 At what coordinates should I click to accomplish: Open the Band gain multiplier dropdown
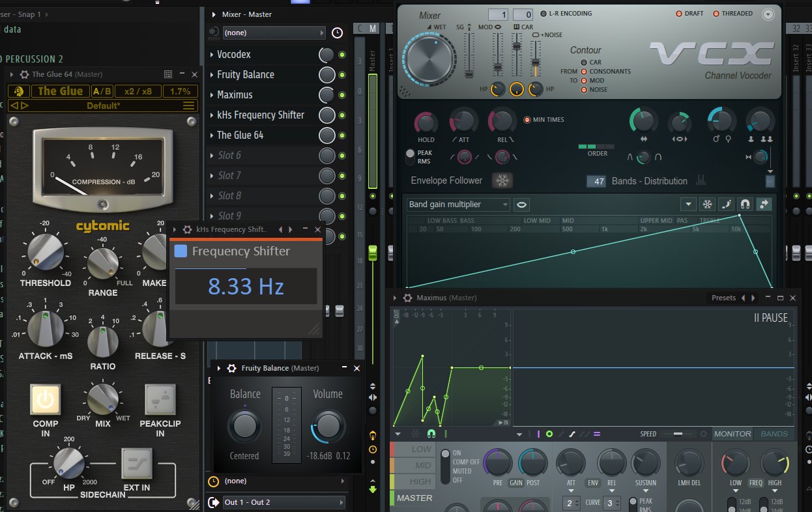[x=458, y=205]
